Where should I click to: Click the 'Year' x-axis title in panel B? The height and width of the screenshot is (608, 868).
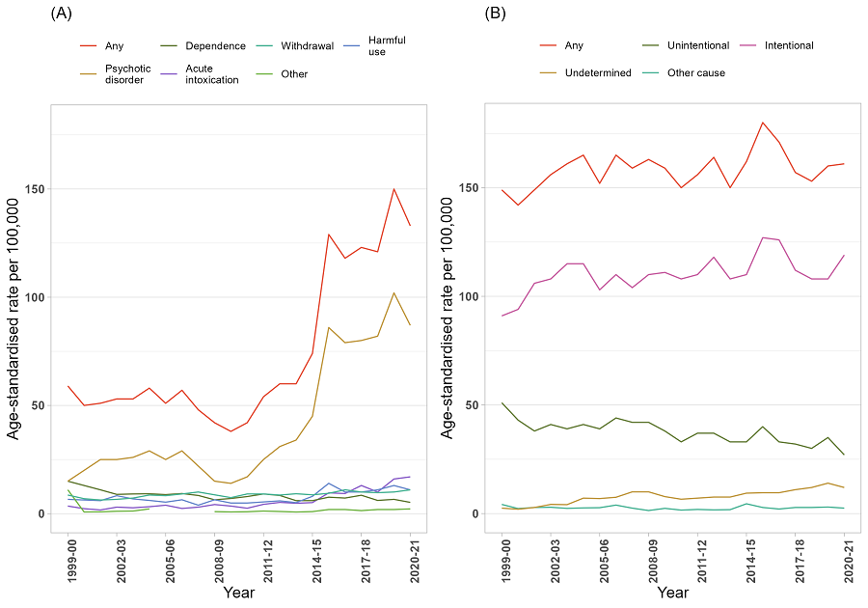(x=672, y=593)
